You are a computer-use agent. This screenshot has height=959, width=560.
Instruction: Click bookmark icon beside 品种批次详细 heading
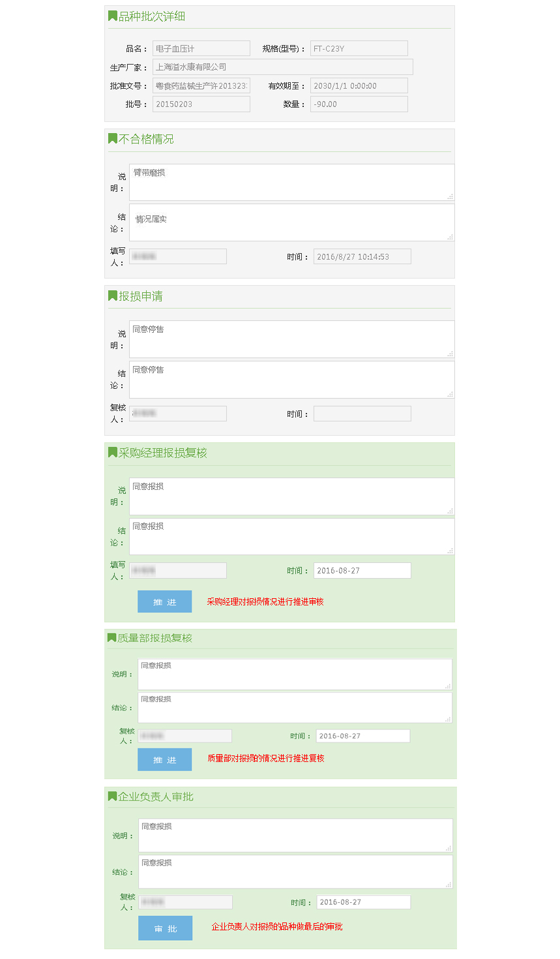coord(112,16)
